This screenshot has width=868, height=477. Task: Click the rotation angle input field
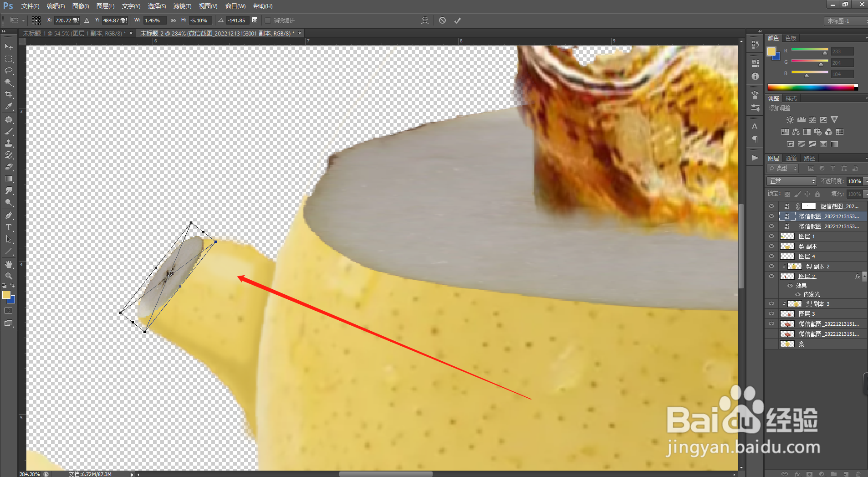(237, 21)
